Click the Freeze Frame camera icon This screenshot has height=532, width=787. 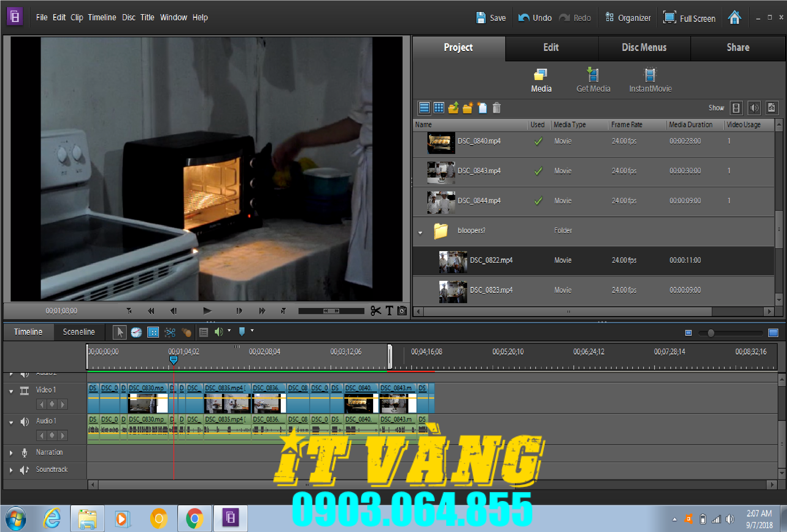(x=402, y=311)
